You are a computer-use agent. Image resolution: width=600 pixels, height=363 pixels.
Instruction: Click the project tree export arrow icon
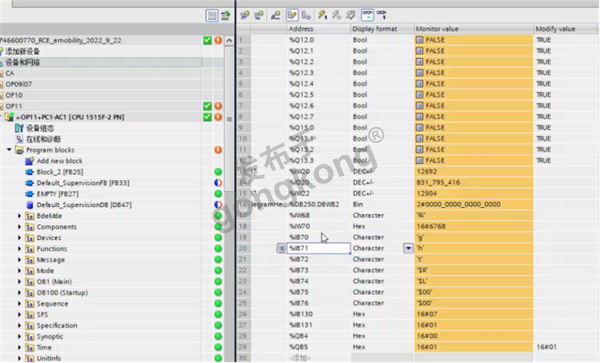(226, 15)
